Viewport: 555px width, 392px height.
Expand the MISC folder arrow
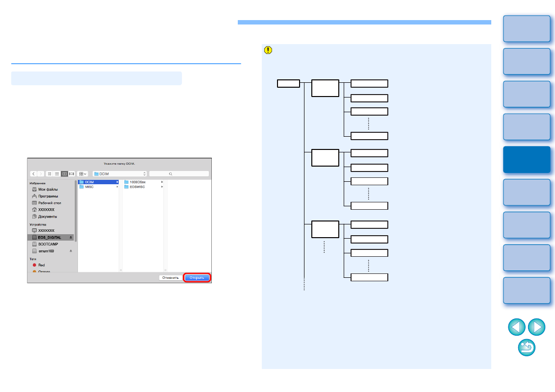(117, 187)
